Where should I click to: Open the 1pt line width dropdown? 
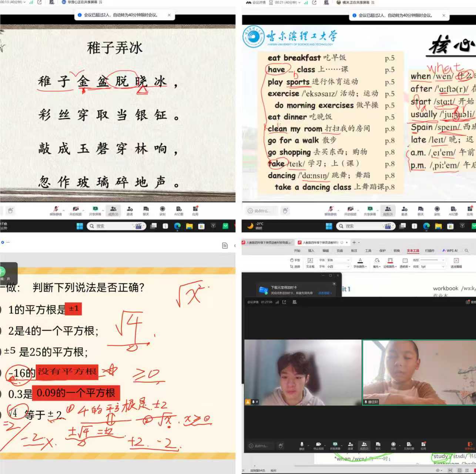click(x=432, y=266)
